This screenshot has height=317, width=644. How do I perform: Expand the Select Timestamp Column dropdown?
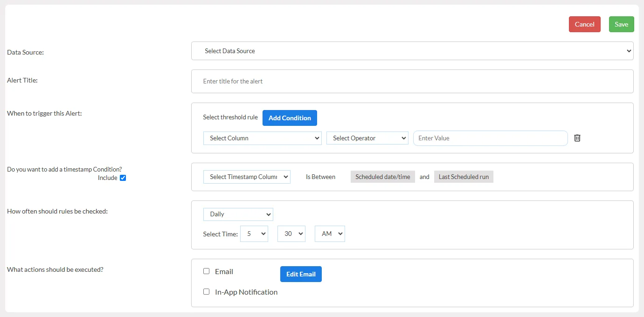[x=247, y=177]
